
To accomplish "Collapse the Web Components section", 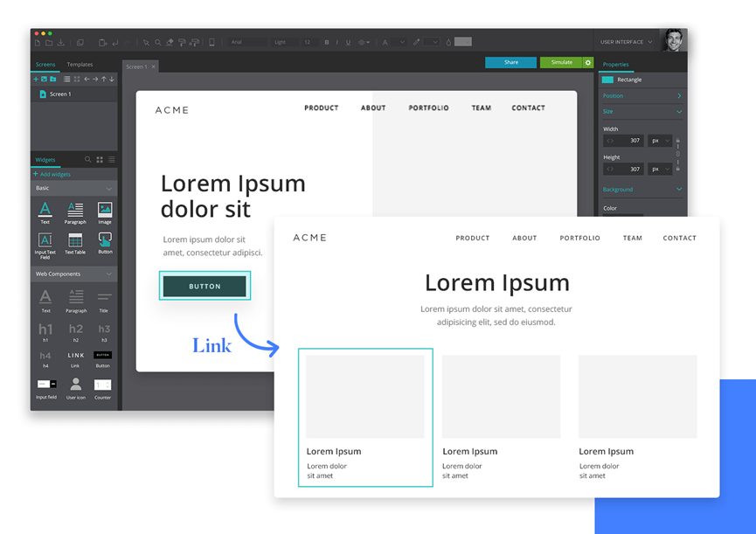I will [x=109, y=274].
